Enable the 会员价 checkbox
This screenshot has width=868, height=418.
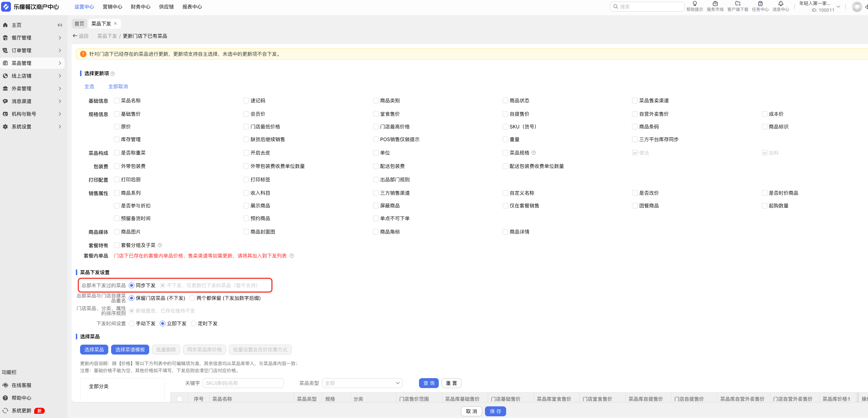coord(246,114)
